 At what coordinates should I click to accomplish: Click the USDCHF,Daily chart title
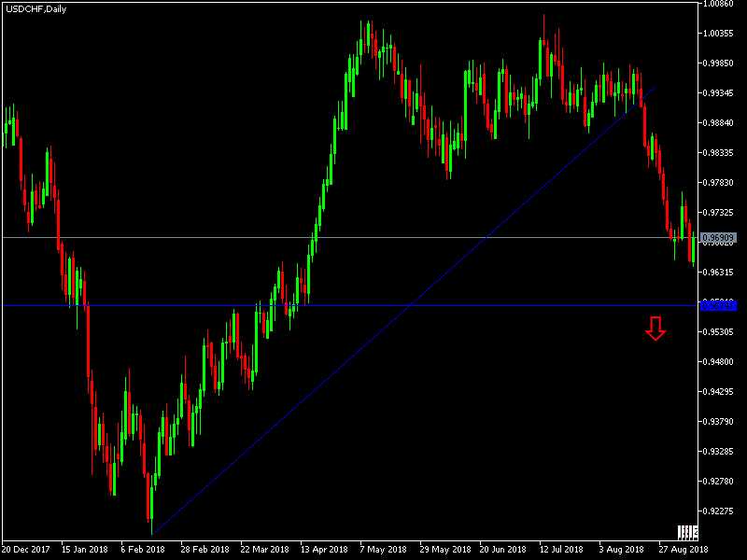36,9
